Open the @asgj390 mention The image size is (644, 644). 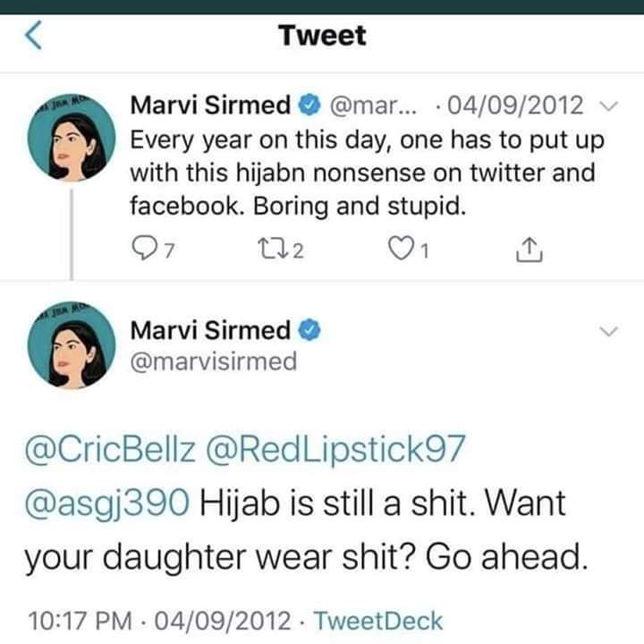click(106, 504)
